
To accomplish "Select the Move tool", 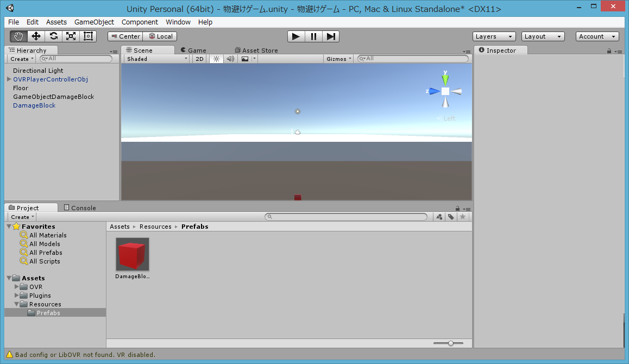I will coord(36,36).
